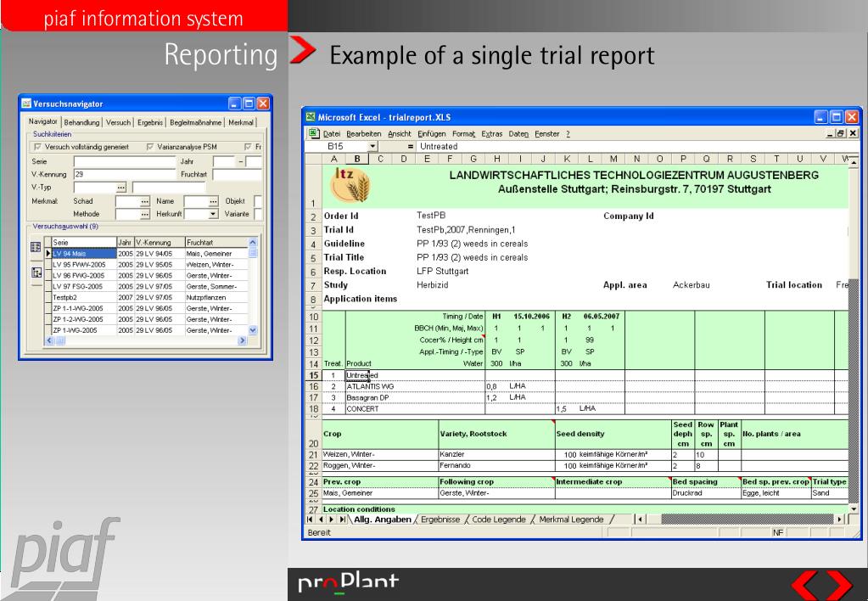This screenshot has height=601, width=868.
Task: Click Excel vertical scroll down arrow
Action: tap(853, 508)
